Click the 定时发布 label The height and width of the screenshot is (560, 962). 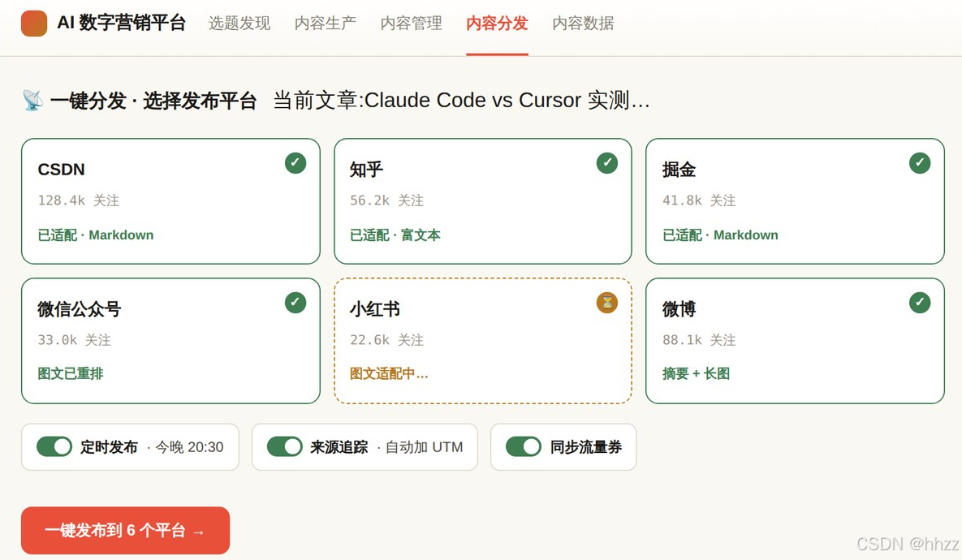(x=110, y=447)
